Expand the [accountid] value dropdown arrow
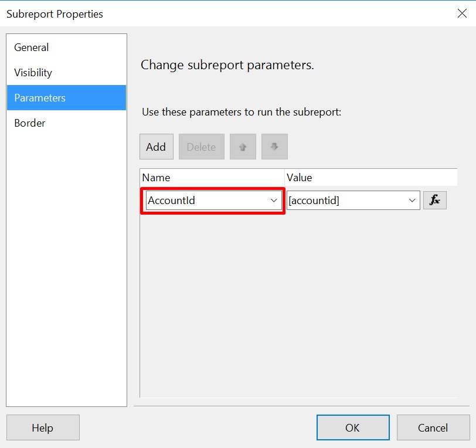 click(x=412, y=201)
